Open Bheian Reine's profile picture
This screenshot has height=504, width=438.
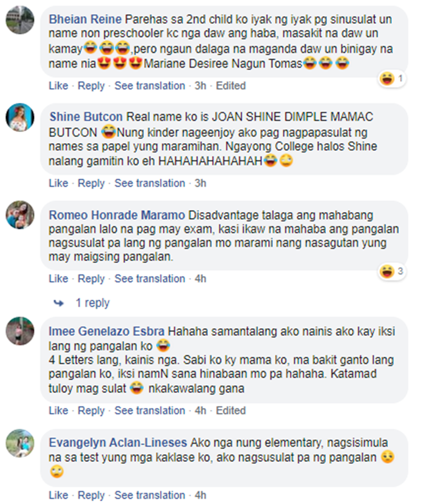[20, 20]
